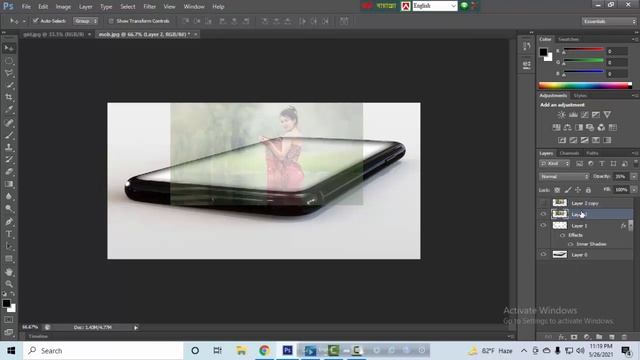Open the File menu
This screenshot has height=360, width=640.
point(26,7)
